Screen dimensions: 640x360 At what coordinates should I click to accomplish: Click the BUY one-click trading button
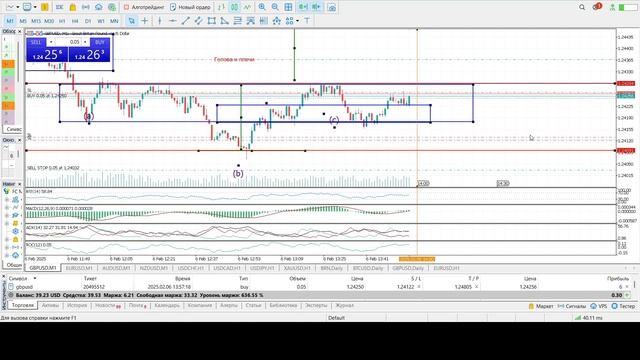[100, 42]
